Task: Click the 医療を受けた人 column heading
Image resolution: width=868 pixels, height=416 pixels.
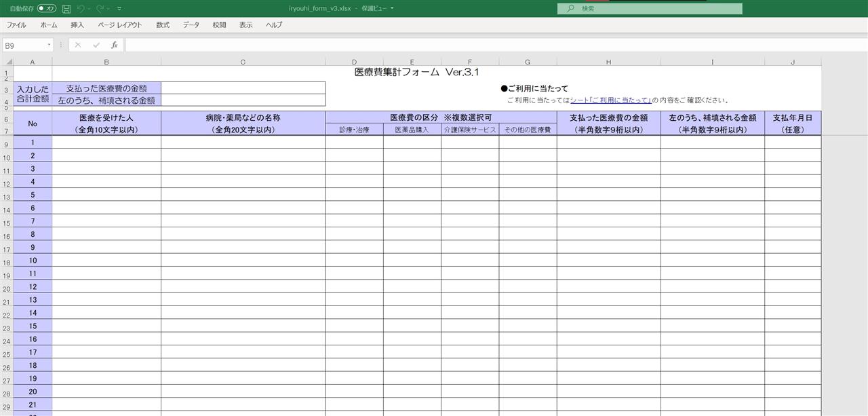Action: (106, 124)
